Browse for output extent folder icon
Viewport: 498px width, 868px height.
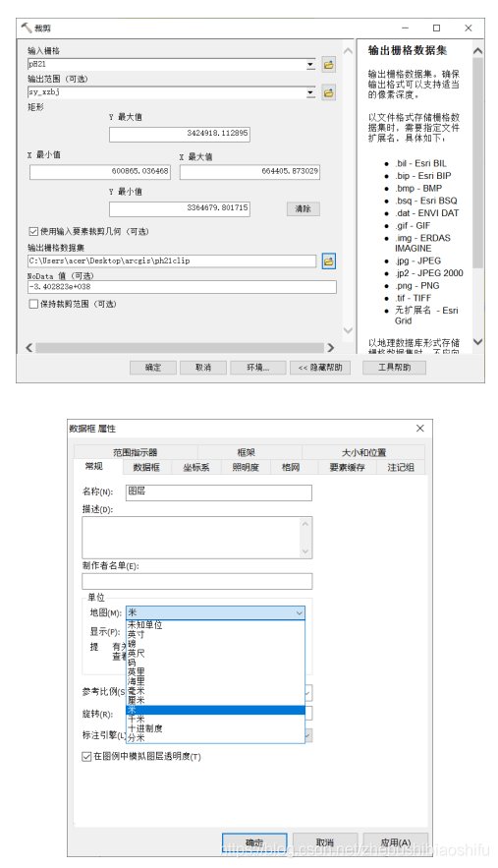(329, 92)
